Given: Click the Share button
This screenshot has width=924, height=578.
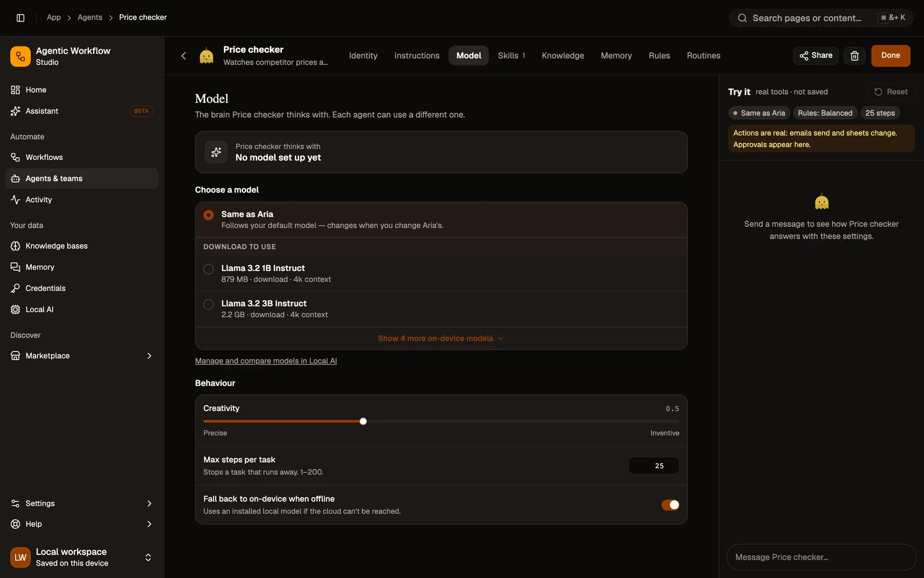Looking at the screenshot, I should point(815,55).
